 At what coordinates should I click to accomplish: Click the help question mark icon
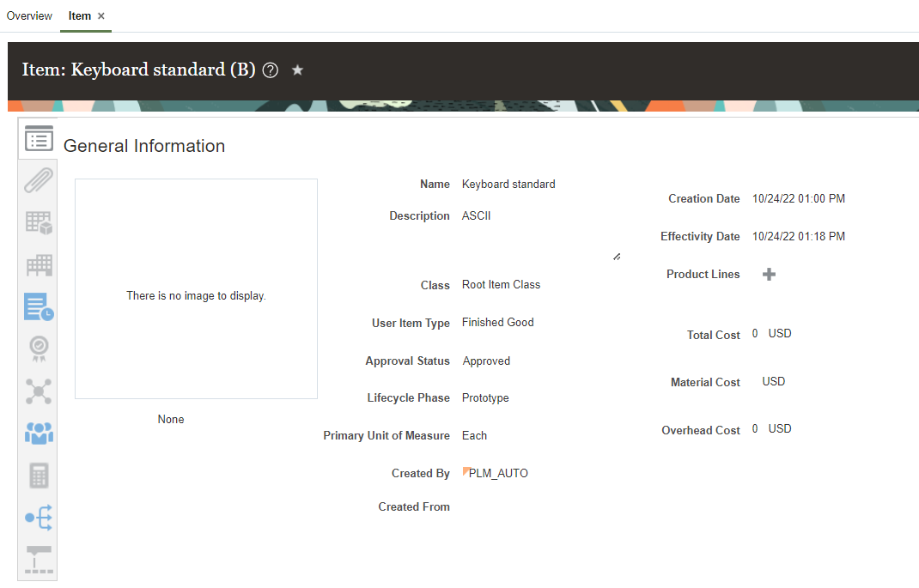pos(271,70)
